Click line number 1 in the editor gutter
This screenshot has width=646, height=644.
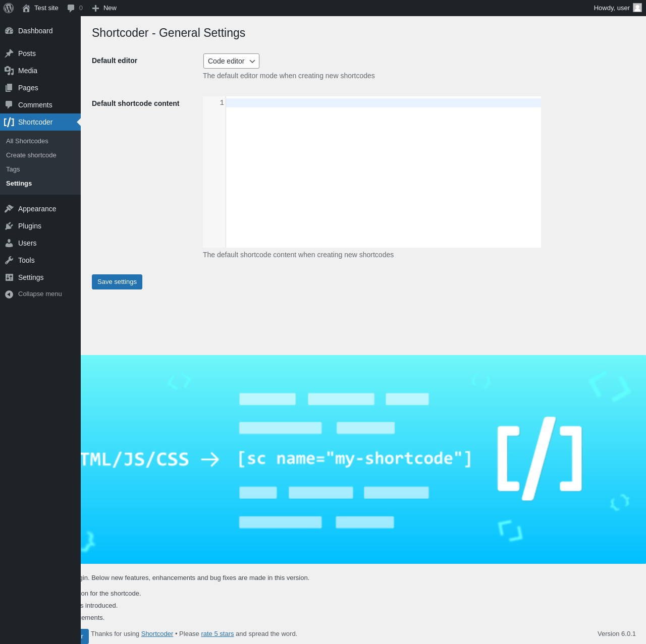(x=222, y=103)
